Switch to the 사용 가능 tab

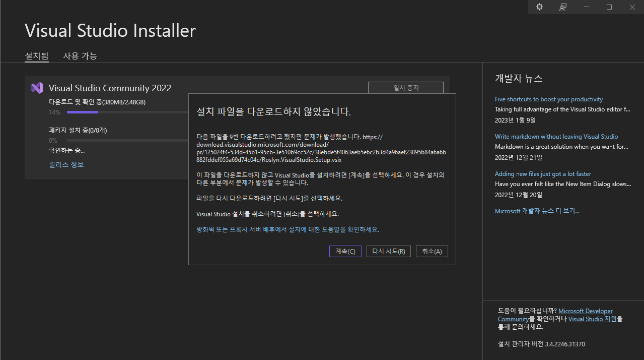point(80,56)
